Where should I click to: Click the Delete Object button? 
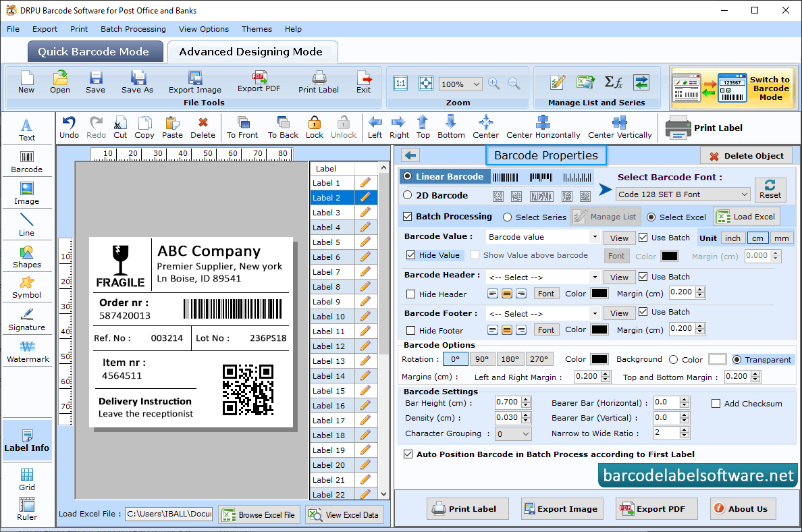[746, 156]
